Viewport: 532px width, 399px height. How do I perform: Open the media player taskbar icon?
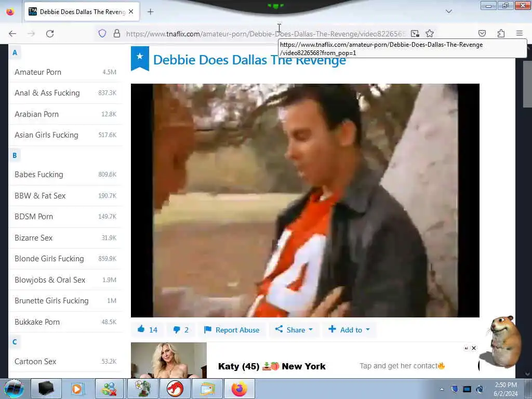(78, 389)
